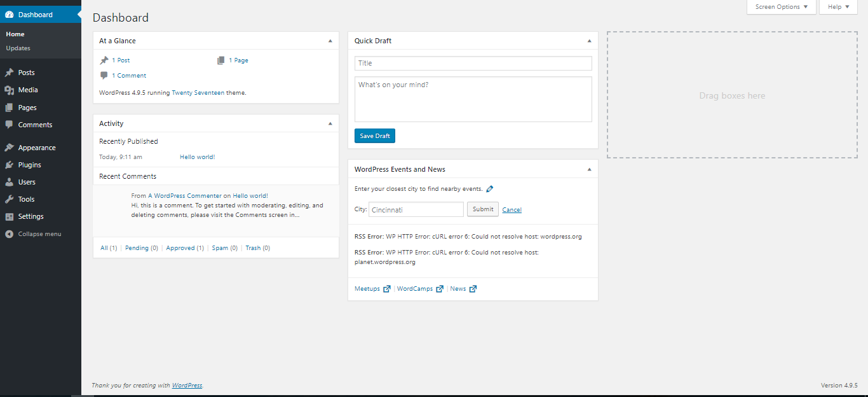868x397 pixels.
Task: Click the 1 Post link
Action: click(x=121, y=60)
